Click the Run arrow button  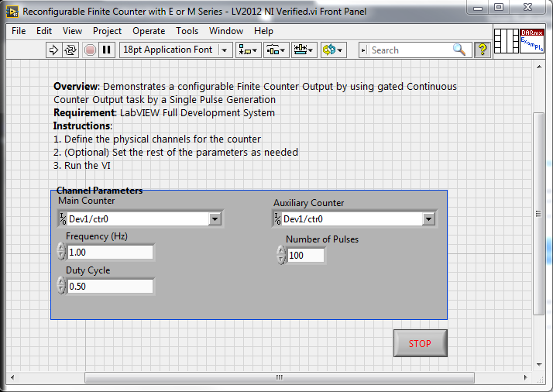[x=53, y=50]
